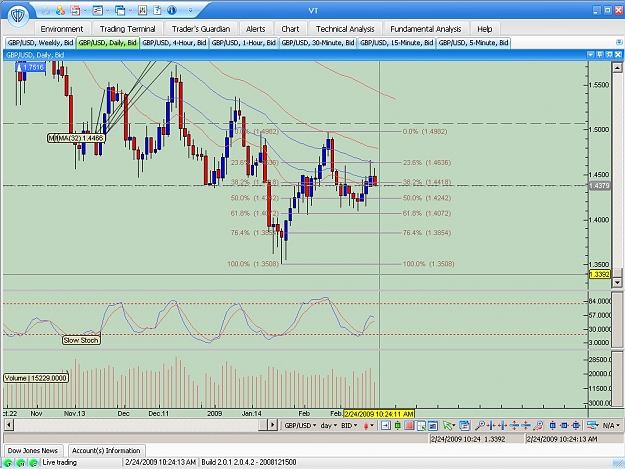This screenshot has height=469, width=625.
Task: Click the horizontal scrollbar left arrow
Action: (x=8, y=425)
